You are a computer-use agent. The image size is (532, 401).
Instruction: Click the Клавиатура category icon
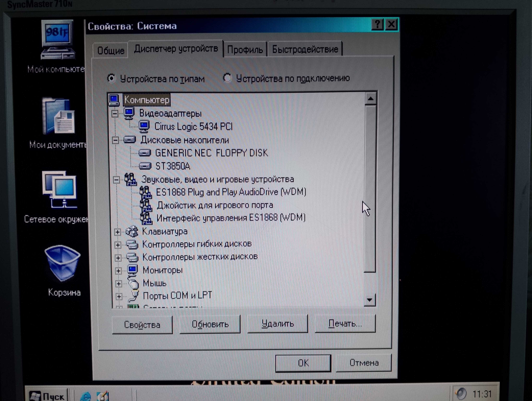132,231
